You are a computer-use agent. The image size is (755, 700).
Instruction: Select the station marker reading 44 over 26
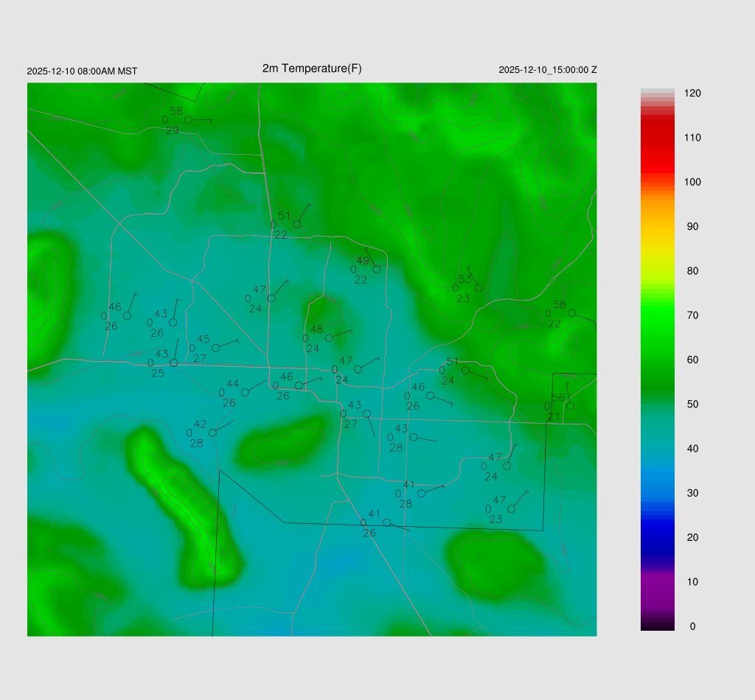245,392
